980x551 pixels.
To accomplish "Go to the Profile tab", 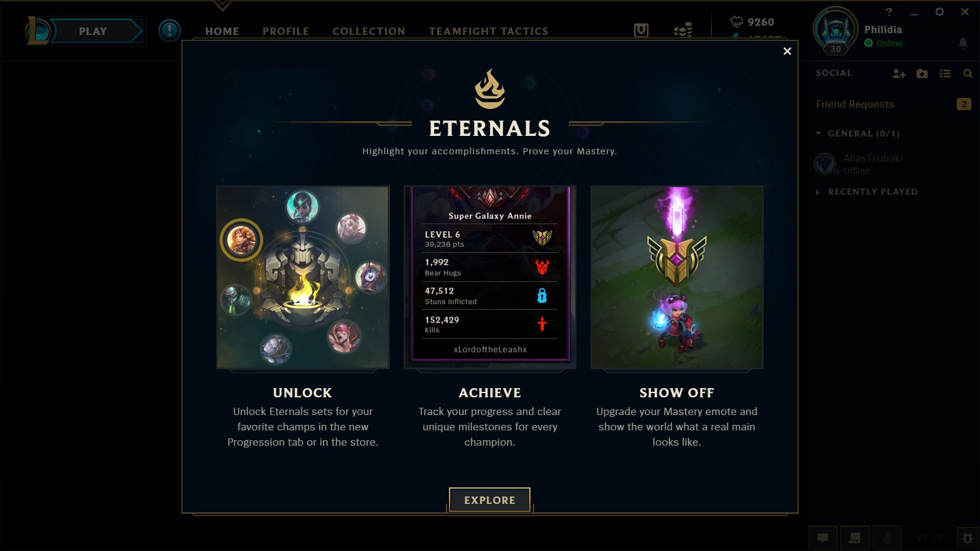I will click(x=285, y=31).
